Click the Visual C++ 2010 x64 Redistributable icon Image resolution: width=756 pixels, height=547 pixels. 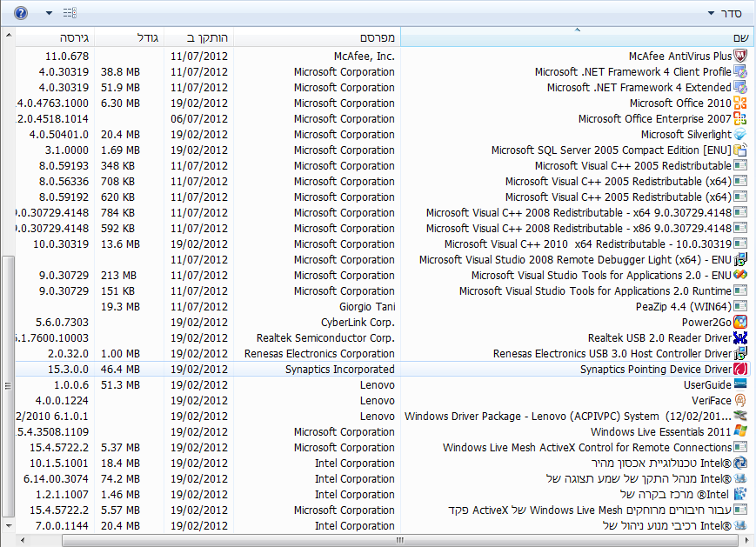(740, 243)
